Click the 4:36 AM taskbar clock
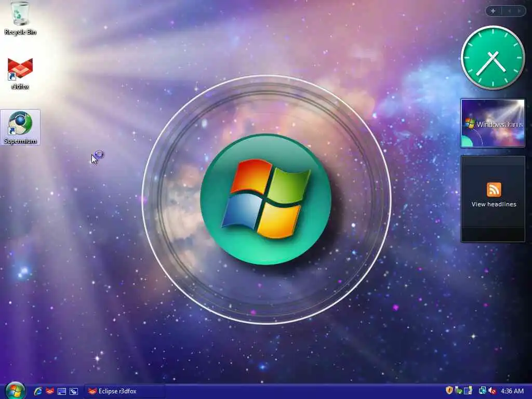 tap(512, 391)
